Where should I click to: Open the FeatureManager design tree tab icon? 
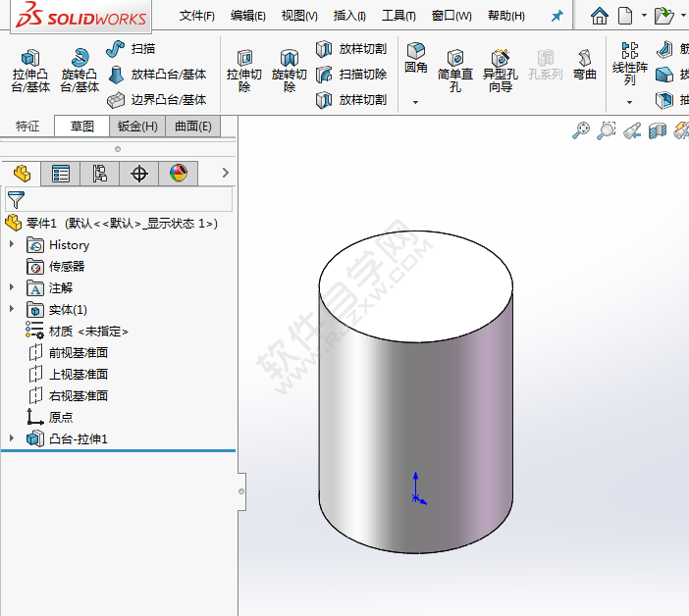point(22,174)
